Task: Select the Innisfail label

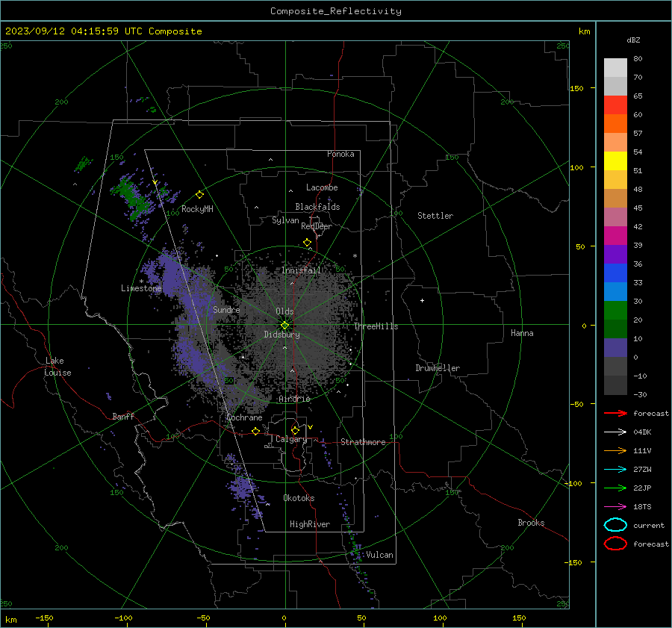Action: coord(302,270)
